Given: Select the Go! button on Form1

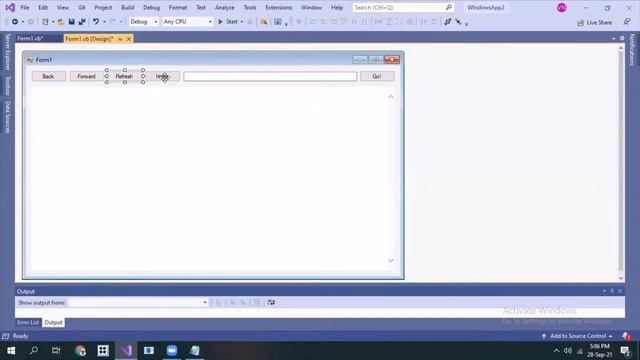Looking at the screenshot, I should [x=377, y=76].
